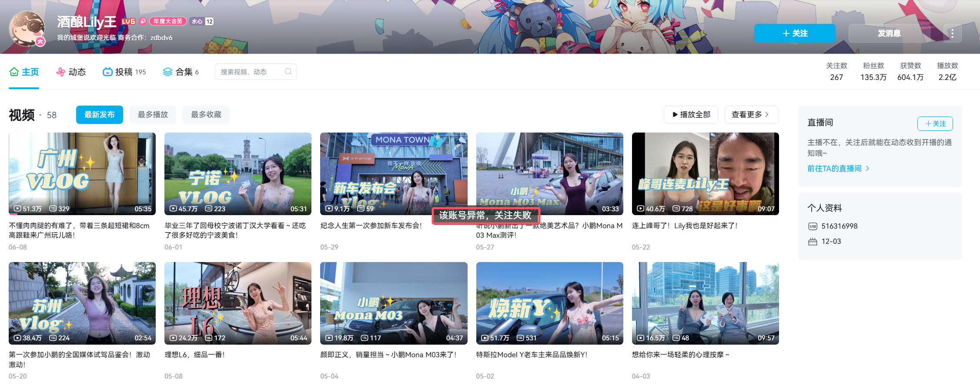This screenshot has height=392, width=980.
Task: Click the danmaku count icon on 理想L6 video
Action: [208, 338]
